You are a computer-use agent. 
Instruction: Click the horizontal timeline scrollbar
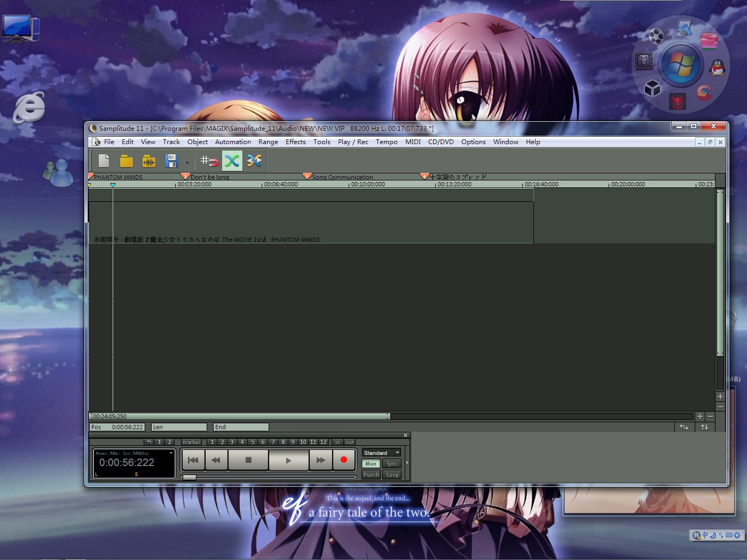click(239, 416)
